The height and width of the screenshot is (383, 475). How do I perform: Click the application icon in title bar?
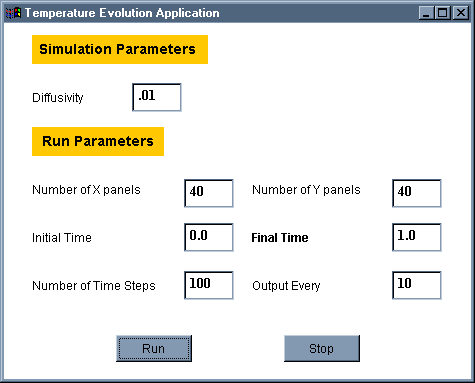point(13,13)
